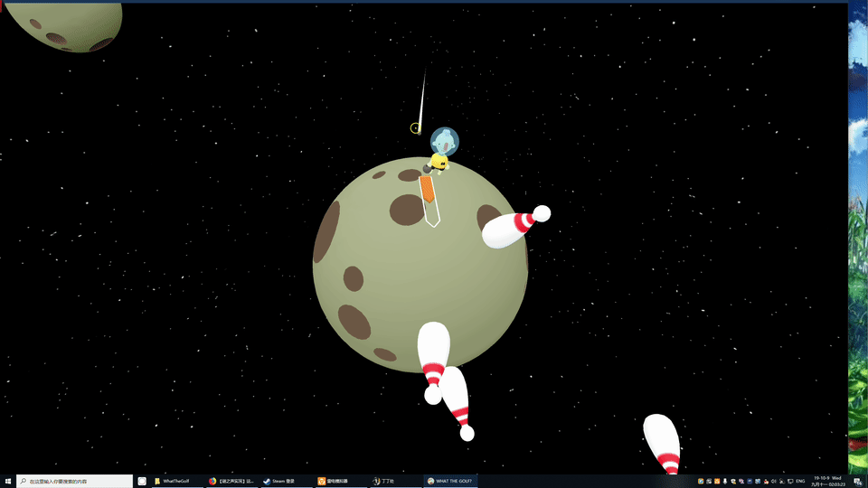Open the taskbar clock and calendar
The height and width of the screenshot is (488, 868).
pos(828,482)
